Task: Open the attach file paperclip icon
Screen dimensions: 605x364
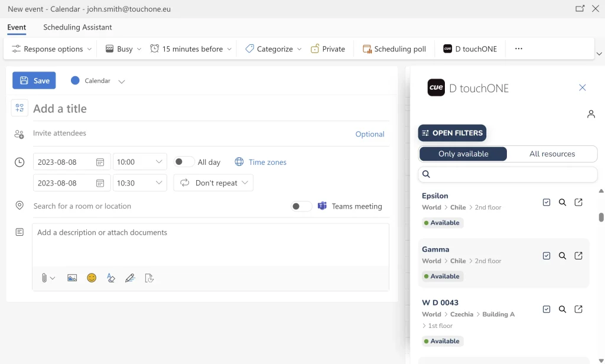Action: point(44,278)
